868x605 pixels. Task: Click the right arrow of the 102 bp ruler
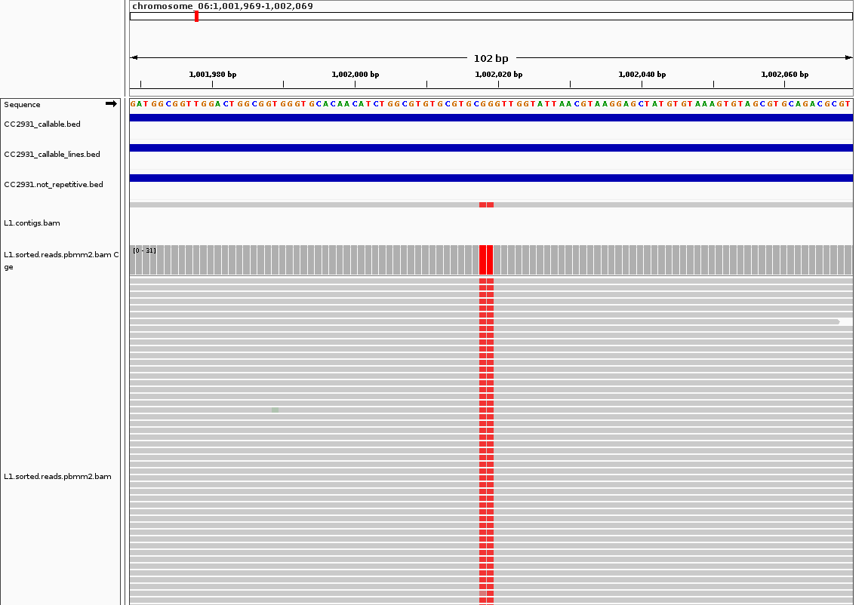coord(848,57)
